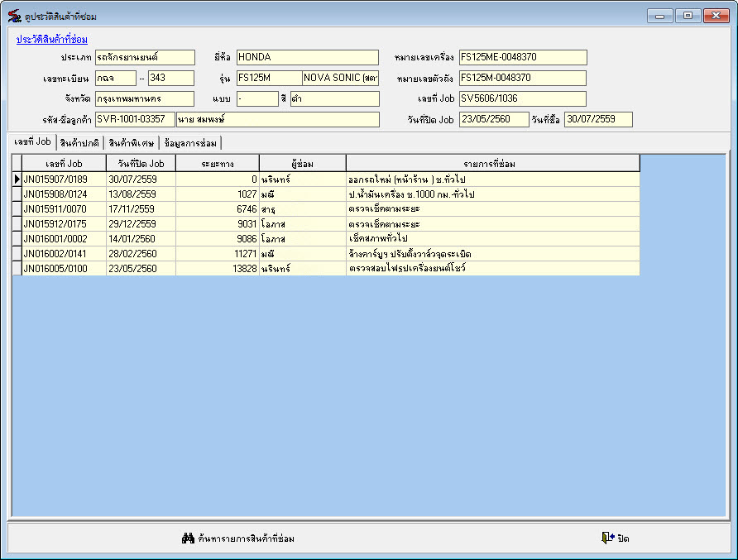The width and height of the screenshot is (738, 560).
Task: Click the วันที่ซื้อ field 30/07/2559
Action: tap(598, 120)
